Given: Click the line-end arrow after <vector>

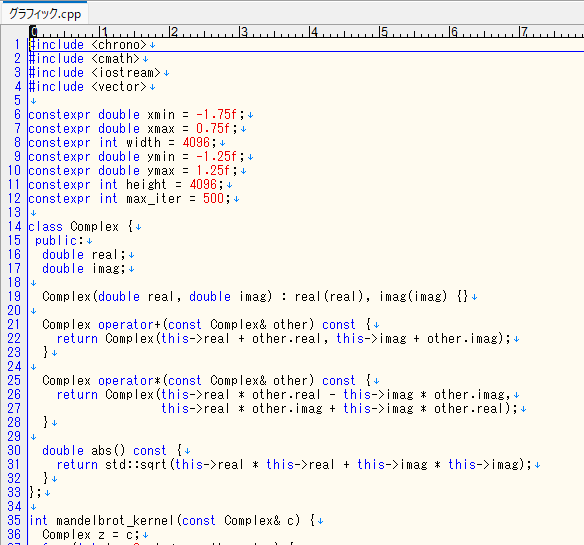Looking at the screenshot, I should click(152, 87).
